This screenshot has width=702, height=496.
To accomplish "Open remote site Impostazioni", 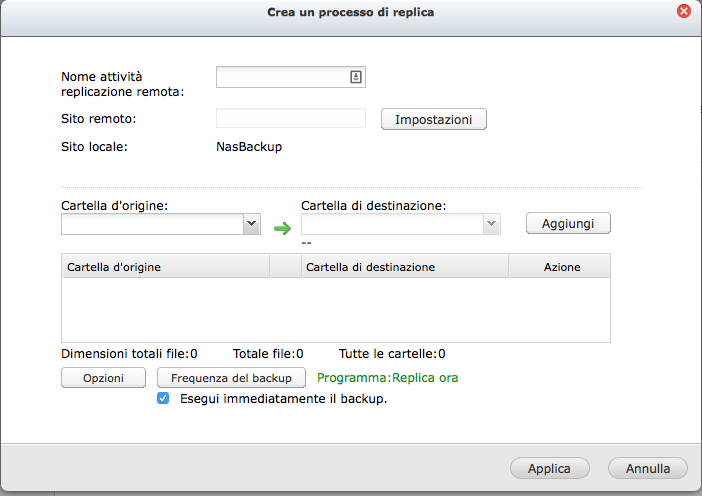I will [433, 119].
